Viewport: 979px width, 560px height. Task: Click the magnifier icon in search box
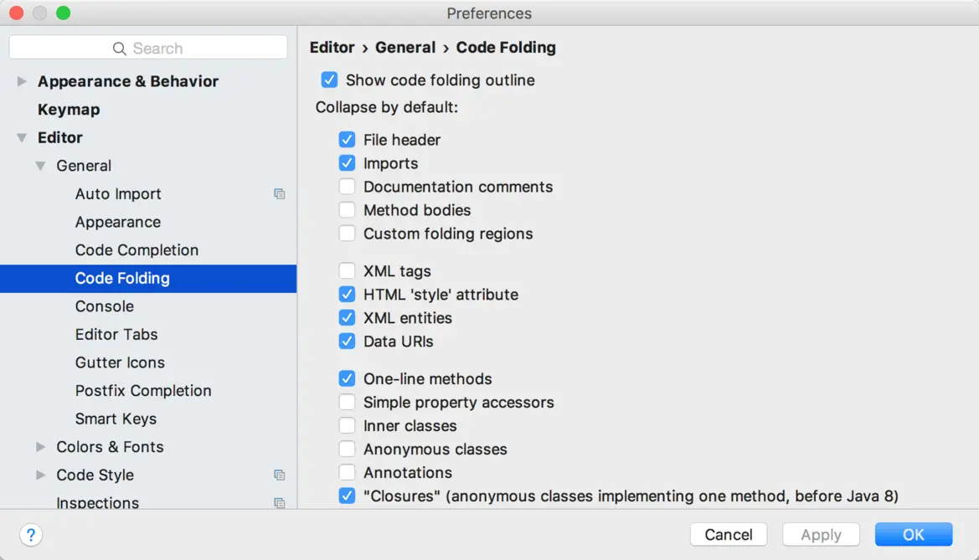120,49
